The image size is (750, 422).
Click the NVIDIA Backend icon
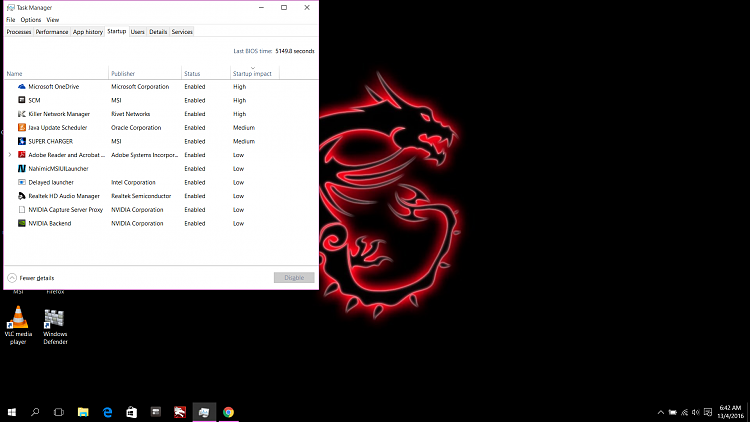point(22,223)
